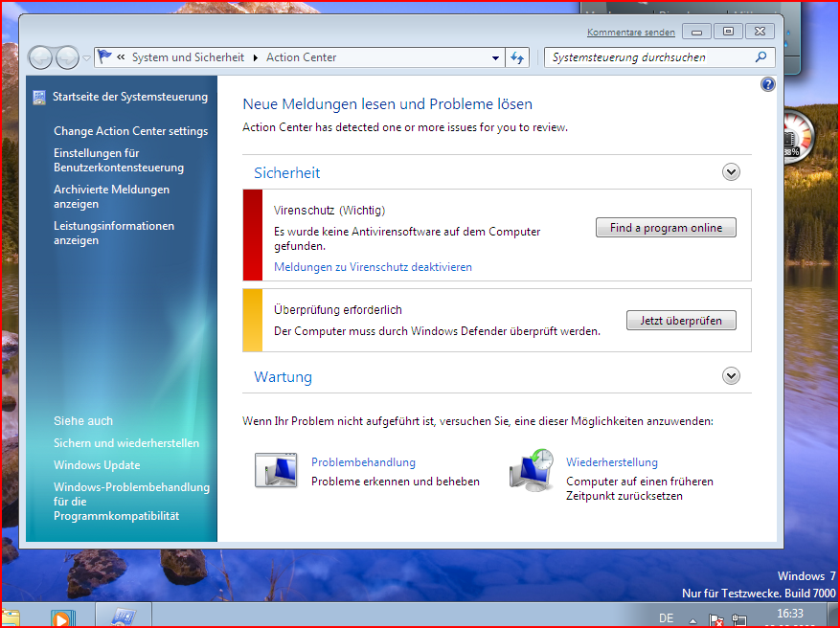Click the tray icon right of the flag
Viewport: 840px width, 628px height.
point(739,619)
